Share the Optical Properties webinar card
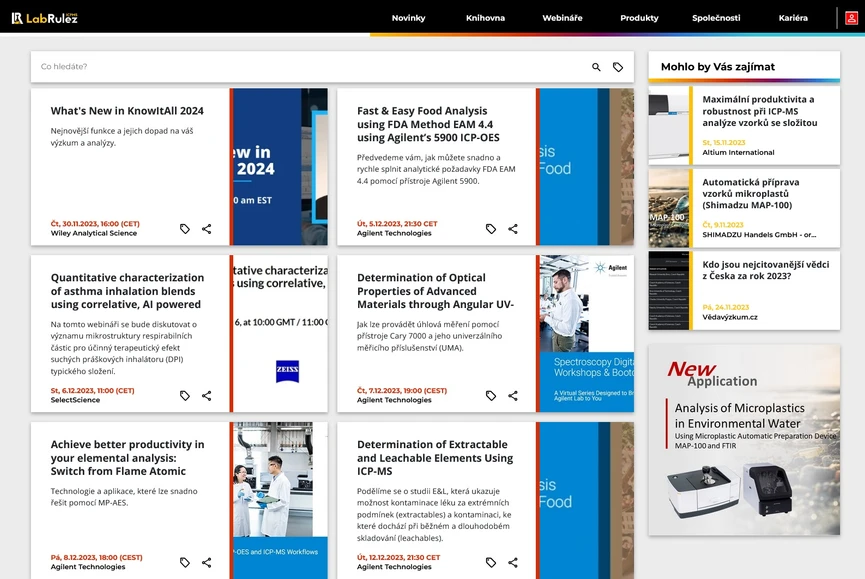Screen dimensions: 865x579 pos(513,395)
